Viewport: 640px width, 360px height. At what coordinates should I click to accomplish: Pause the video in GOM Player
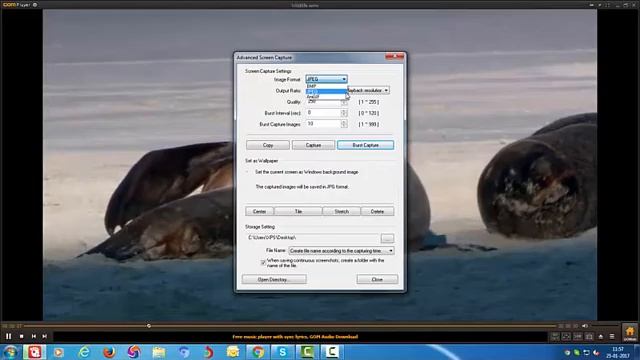pyautogui.click(x=9, y=336)
